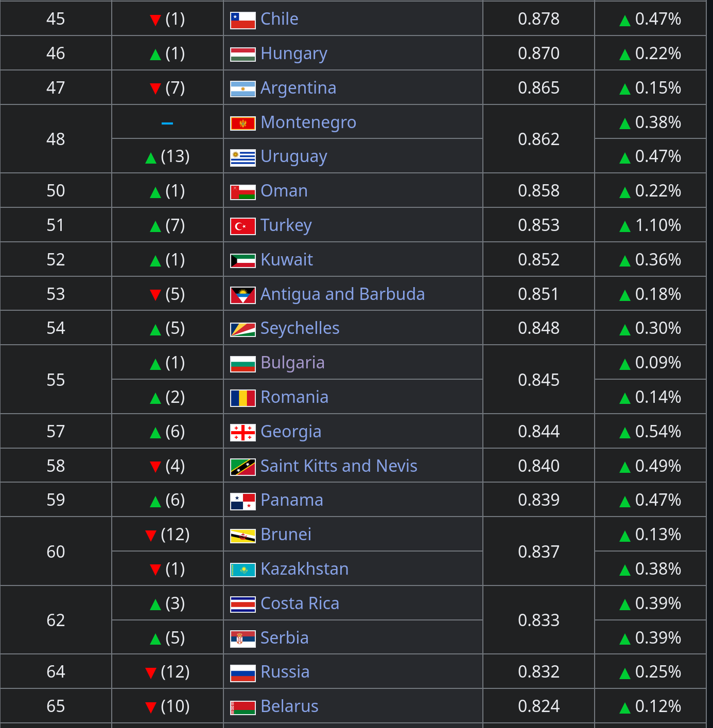Click the Georgia flag icon

(x=242, y=433)
